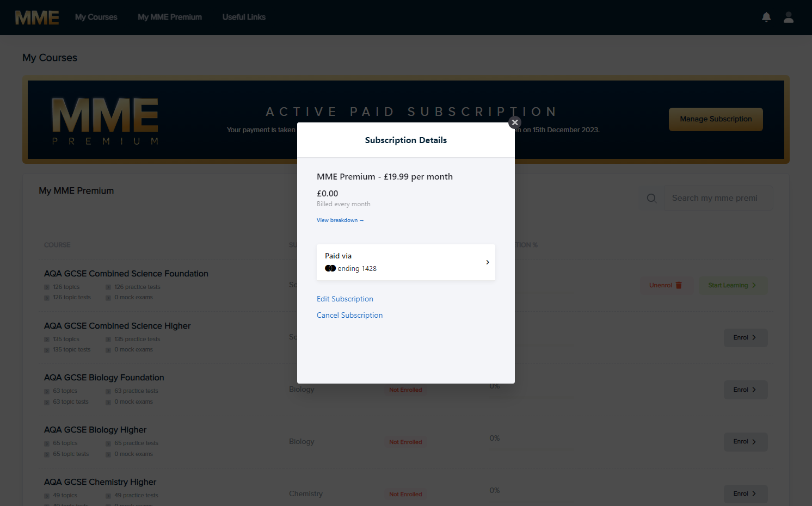Screen dimensions: 812x506
Task: Click '135 topic tests' text
Action: pos(72,349)
